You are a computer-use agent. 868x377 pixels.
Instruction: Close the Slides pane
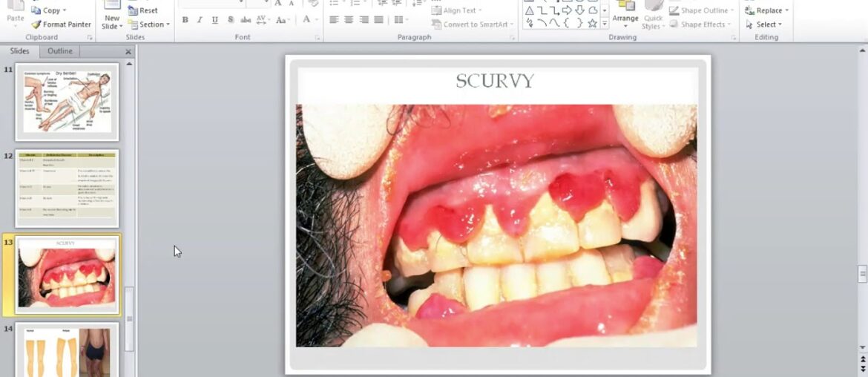[128, 52]
